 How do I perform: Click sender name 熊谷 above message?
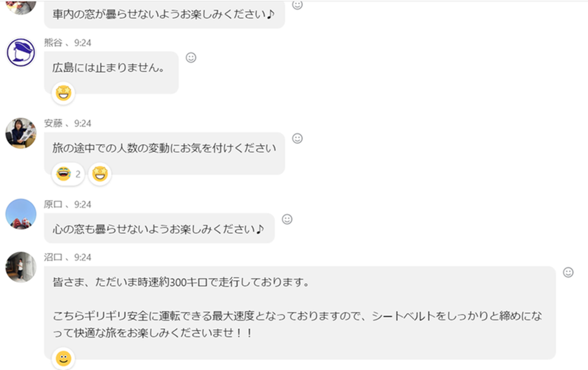pos(53,43)
